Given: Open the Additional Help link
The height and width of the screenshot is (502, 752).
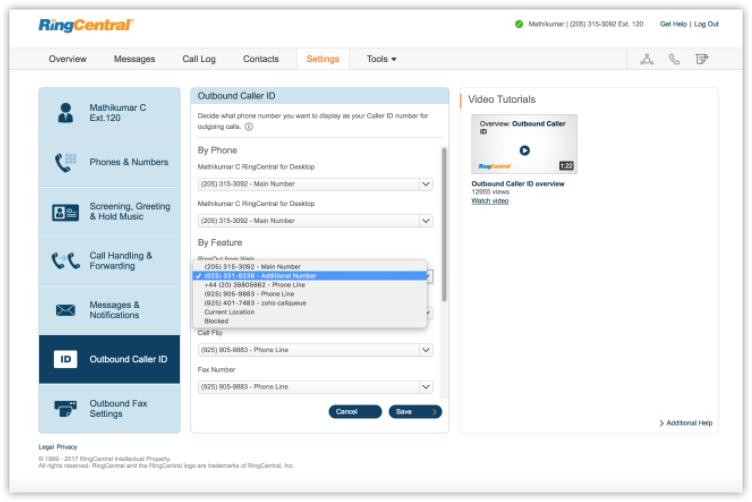Looking at the screenshot, I should click(686, 423).
